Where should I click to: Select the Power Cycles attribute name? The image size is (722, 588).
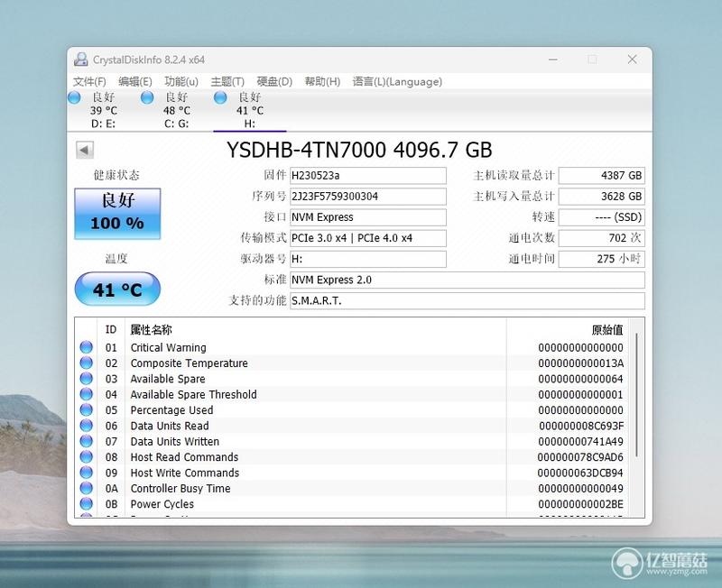162,504
